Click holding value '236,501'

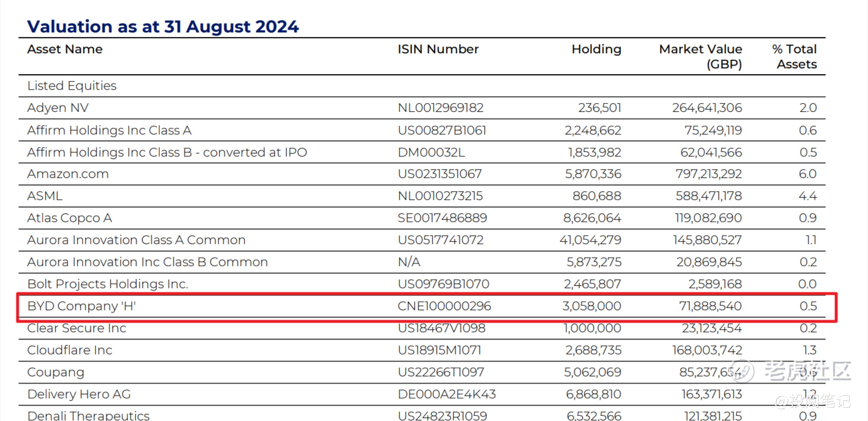pos(600,108)
